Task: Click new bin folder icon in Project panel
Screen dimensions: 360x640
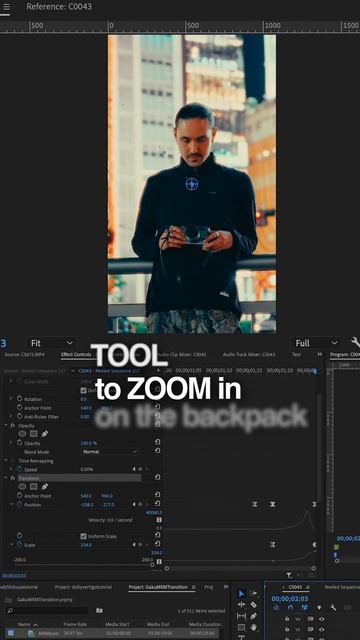Action: point(99,611)
